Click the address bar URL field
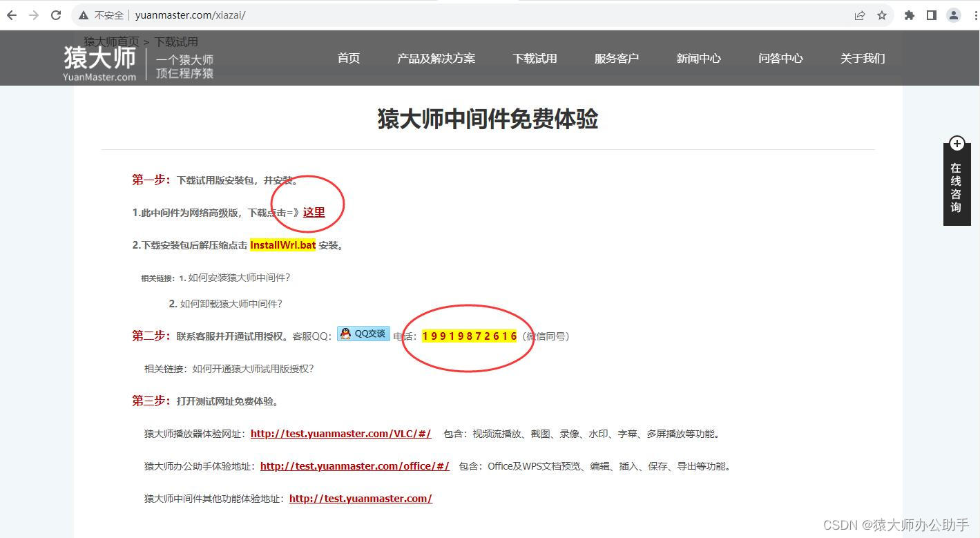 click(483, 15)
